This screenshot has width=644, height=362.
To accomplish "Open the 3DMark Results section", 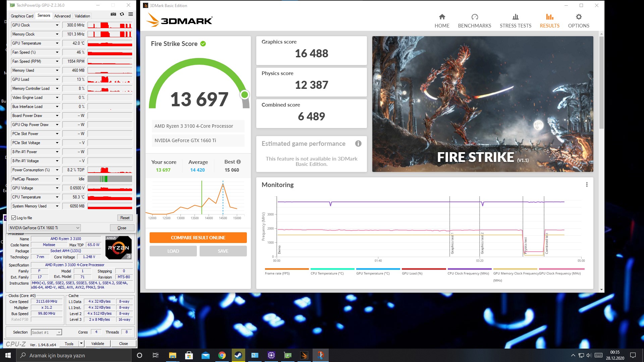I will (549, 21).
